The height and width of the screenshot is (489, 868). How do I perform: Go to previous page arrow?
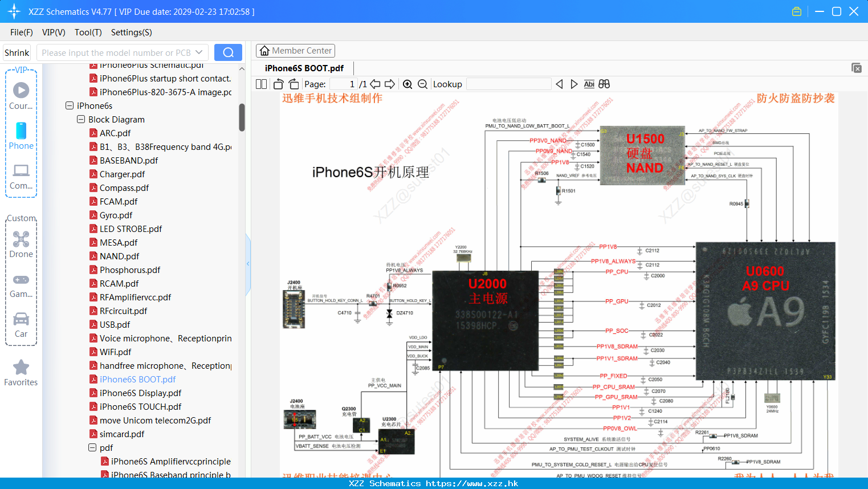(x=375, y=84)
